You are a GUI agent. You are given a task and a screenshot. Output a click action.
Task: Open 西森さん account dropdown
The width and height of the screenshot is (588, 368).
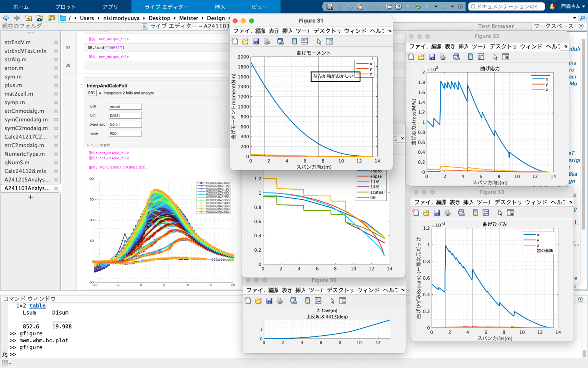tap(573, 7)
